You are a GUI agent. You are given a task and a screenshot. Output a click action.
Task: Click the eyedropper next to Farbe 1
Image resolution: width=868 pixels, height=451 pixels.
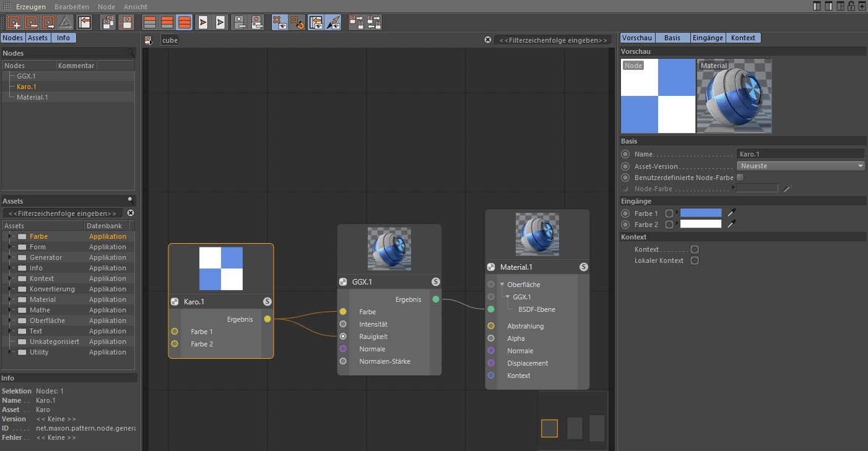point(731,213)
